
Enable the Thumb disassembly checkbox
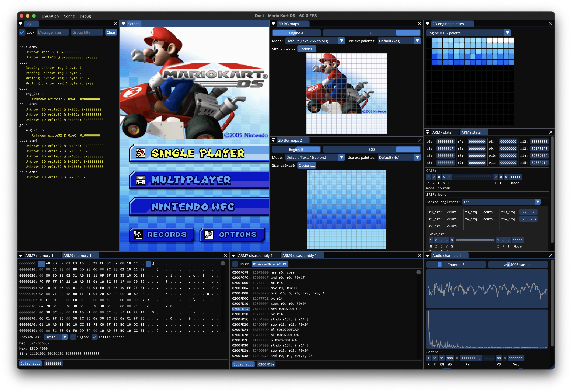click(235, 264)
